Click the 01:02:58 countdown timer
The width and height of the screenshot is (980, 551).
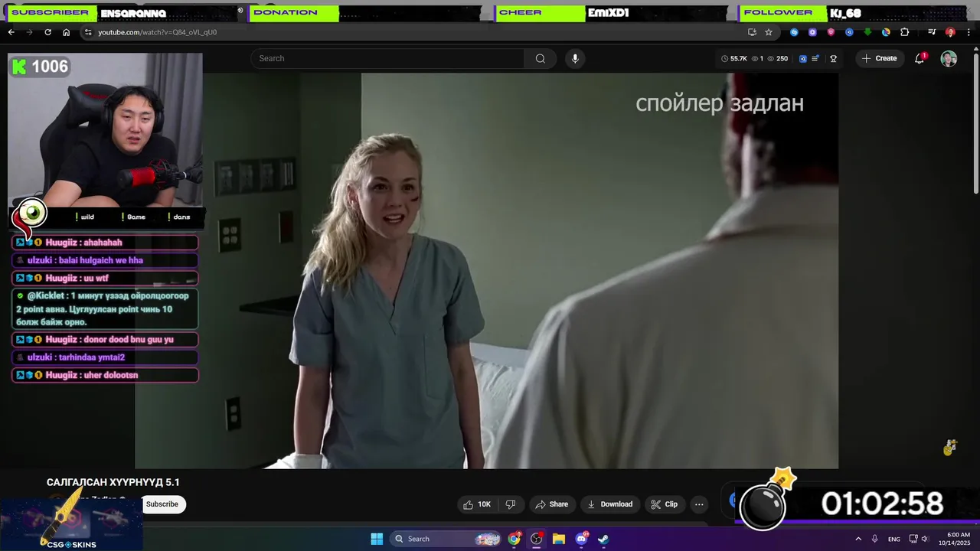(x=882, y=504)
